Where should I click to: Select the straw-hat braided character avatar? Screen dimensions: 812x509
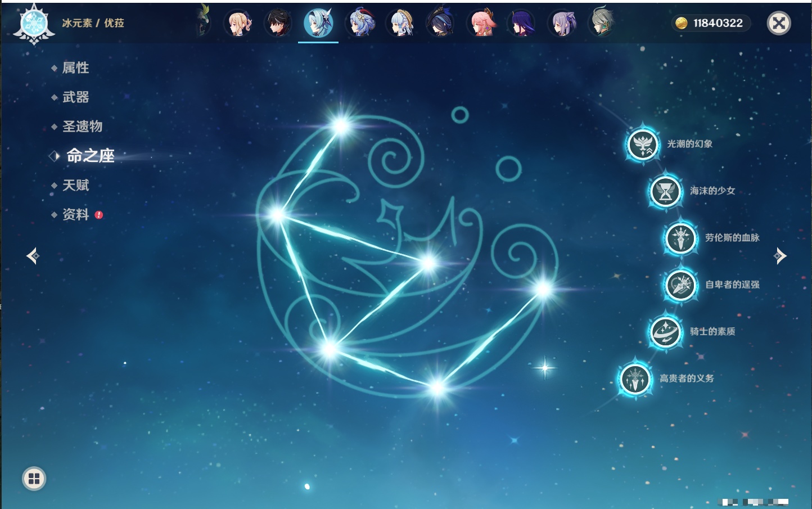(400, 23)
